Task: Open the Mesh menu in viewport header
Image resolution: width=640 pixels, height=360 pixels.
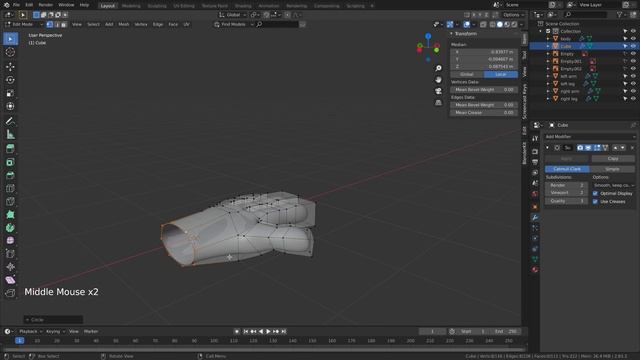Action: (124, 24)
